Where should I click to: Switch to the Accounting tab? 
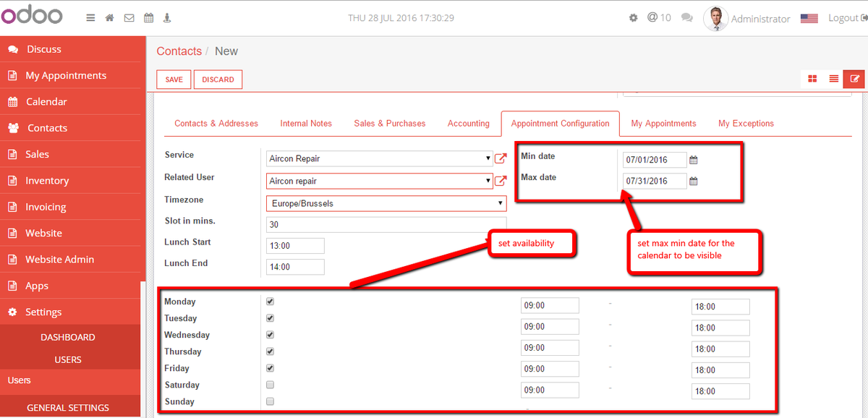468,124
